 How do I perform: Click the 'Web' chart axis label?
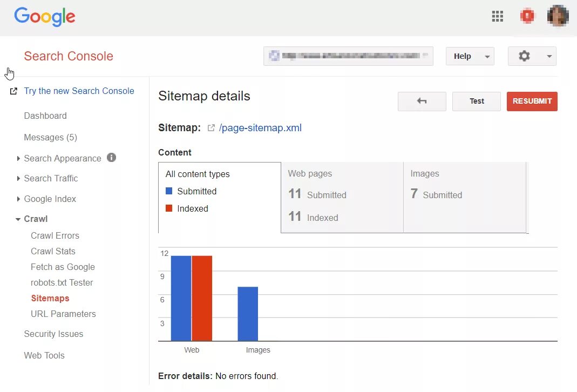(192, 350)
